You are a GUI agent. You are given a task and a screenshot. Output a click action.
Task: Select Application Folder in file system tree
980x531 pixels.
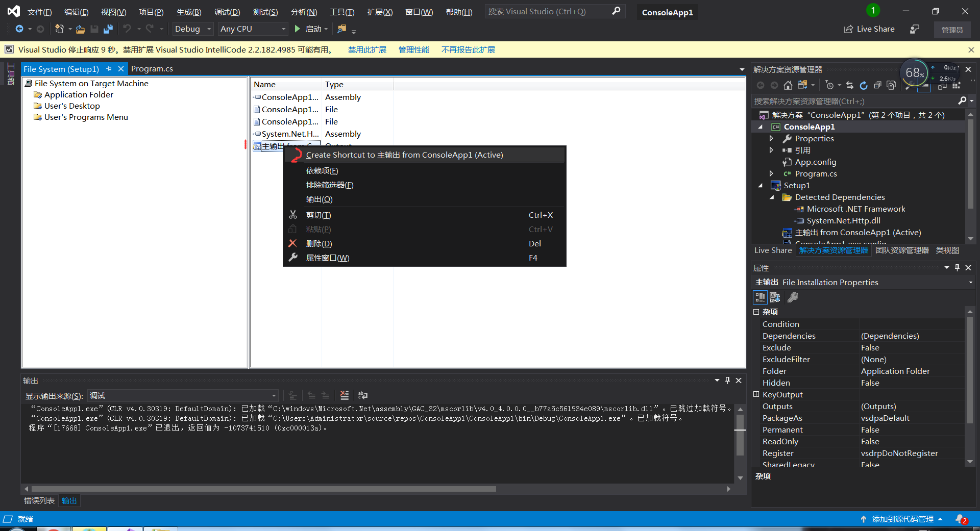coord(79,95)
